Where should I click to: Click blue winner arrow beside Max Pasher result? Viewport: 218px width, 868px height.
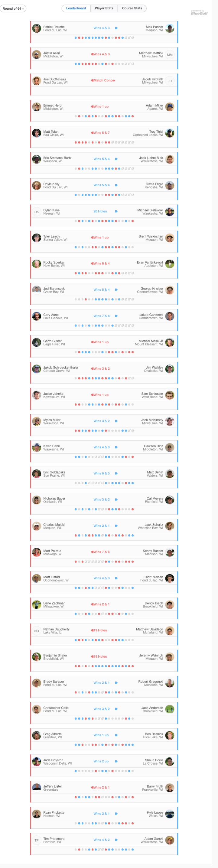pyautogui.click(x=116, y=28)
